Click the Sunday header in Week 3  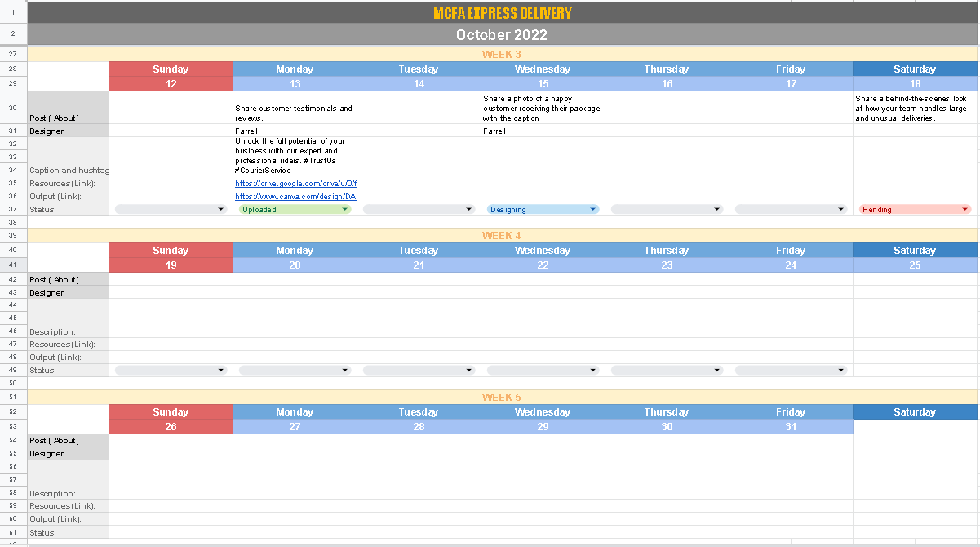tap(171, 69)
